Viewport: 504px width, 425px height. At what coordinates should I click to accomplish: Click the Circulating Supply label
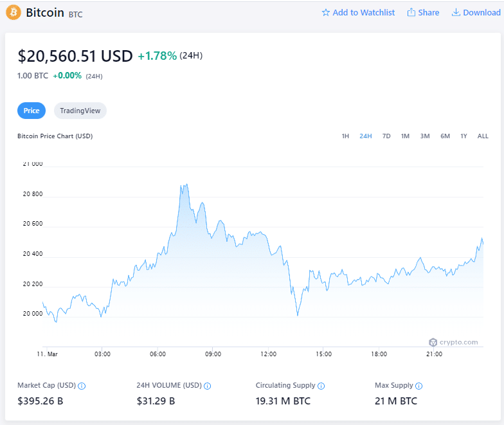pos(285,385)
